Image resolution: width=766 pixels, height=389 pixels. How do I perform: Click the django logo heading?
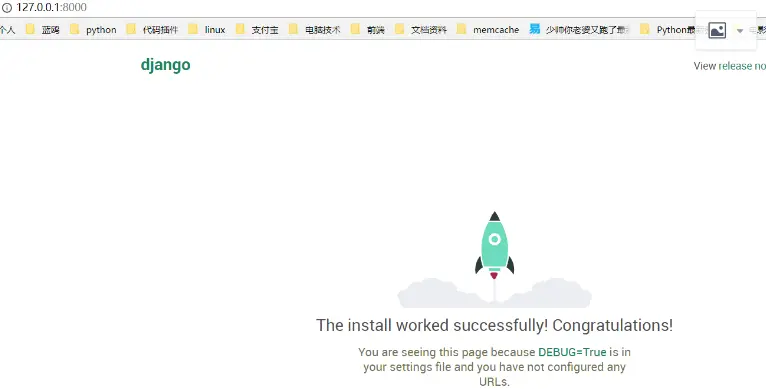point(166,65)
